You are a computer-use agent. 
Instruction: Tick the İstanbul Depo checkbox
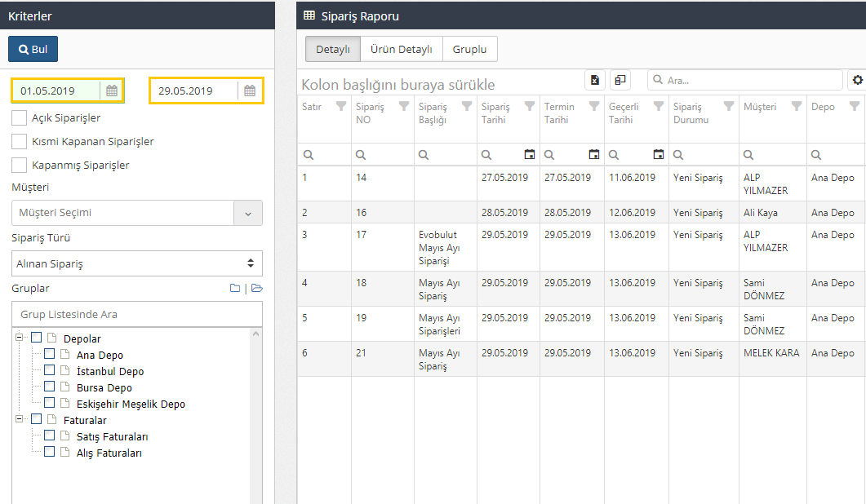(x=50, y=371)
